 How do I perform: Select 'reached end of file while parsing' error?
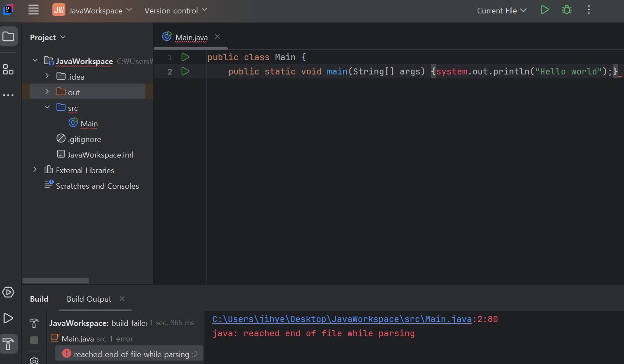click(129, 354)
